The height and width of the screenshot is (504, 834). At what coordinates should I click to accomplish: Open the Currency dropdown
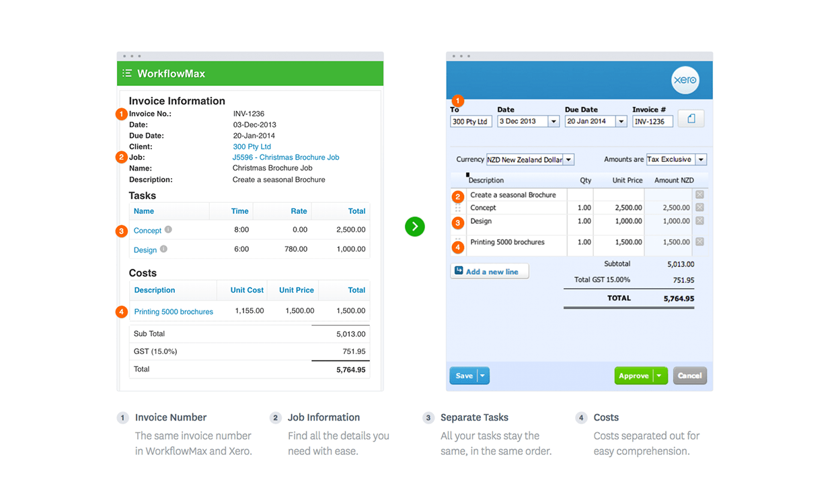568,160
